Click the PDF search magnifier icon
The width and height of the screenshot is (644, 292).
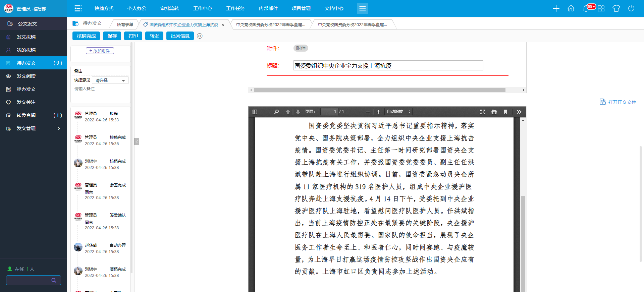click(276, 112)
